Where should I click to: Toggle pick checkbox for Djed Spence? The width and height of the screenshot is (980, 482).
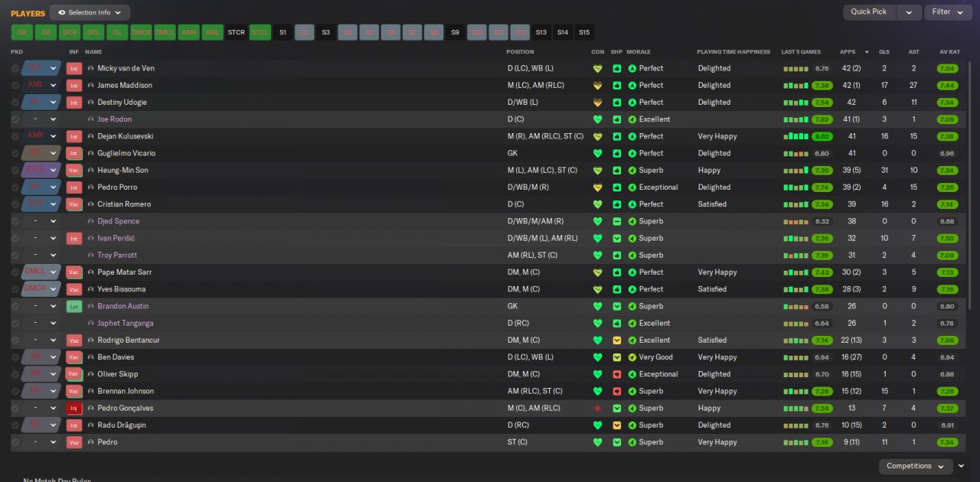pyautogui.click(x=15, y=222)
